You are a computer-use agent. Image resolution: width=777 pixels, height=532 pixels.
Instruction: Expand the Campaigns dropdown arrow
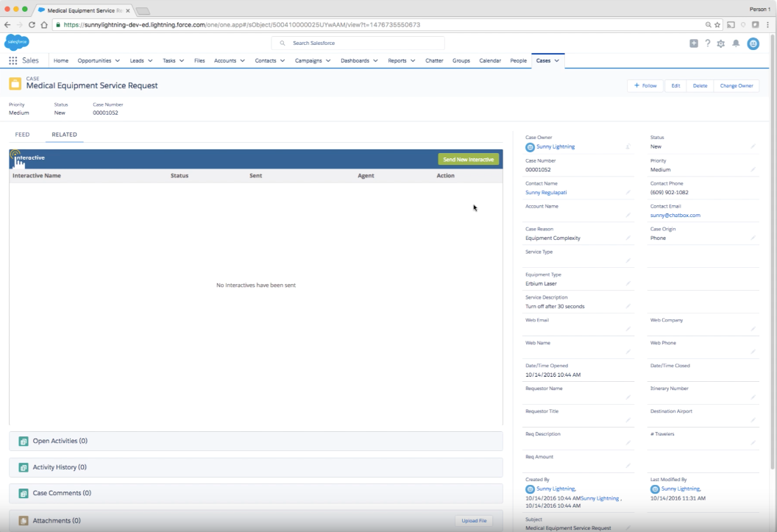[328, 61]
